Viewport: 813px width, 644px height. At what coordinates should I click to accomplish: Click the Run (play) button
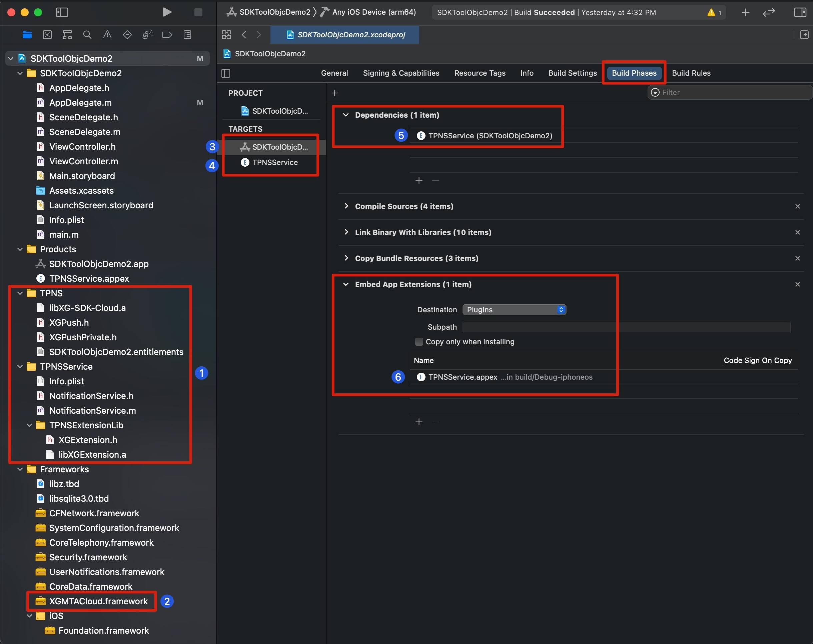[167, 12]
